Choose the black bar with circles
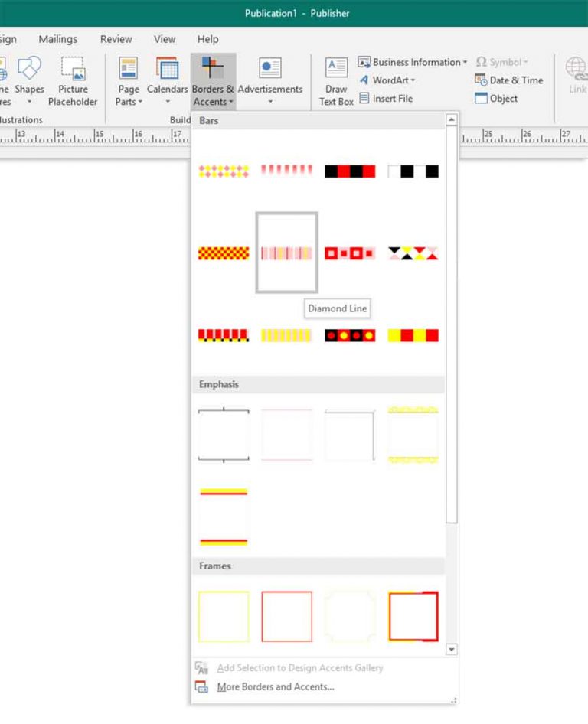Screen dimensions: 588x724 point(350,335)
